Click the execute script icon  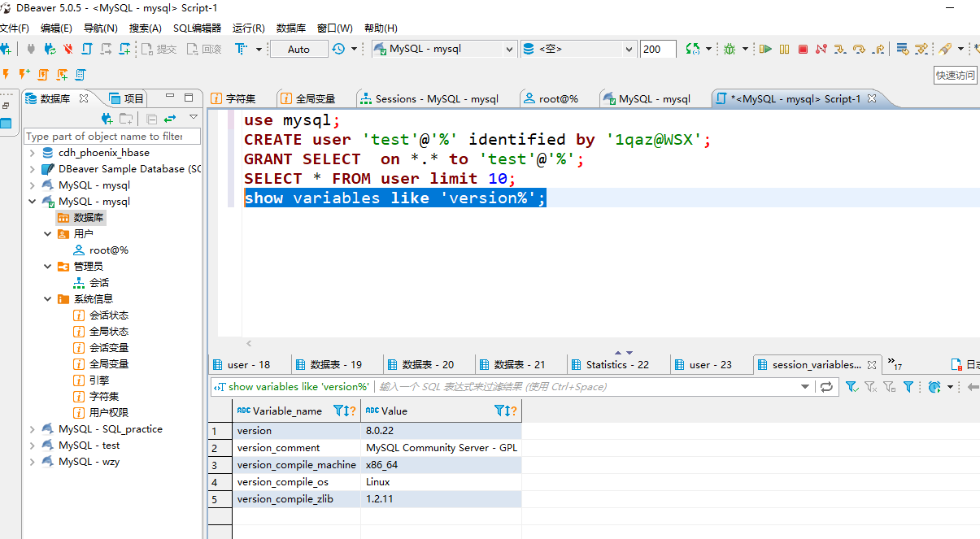(43, 74)
